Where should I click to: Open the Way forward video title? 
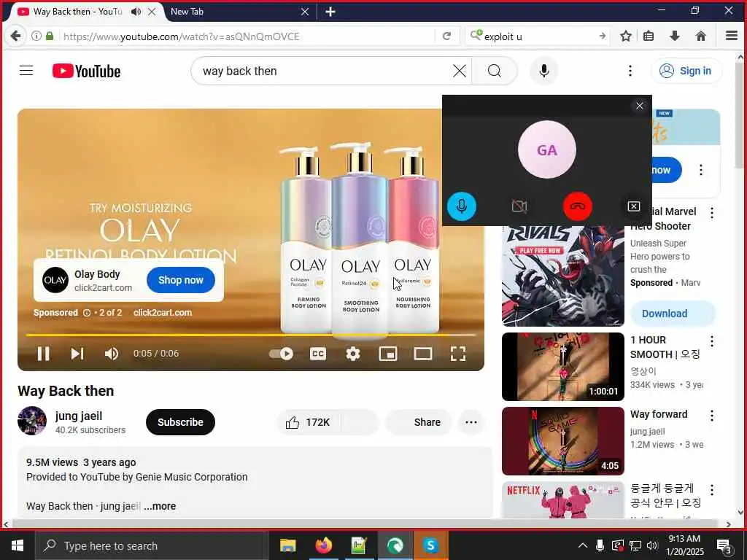tap(659, 414)
